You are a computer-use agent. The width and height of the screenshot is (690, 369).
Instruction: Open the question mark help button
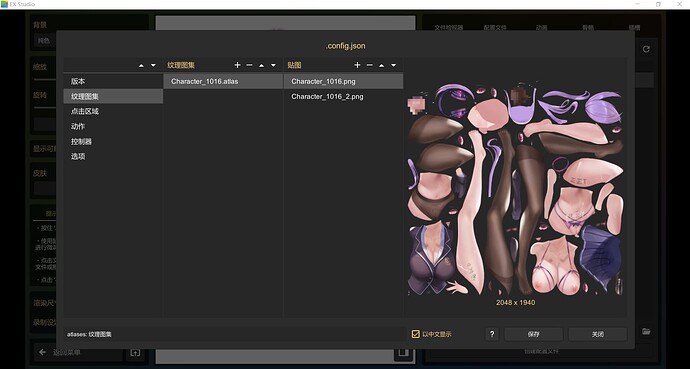pyautogui.click(x=492, y=334)
